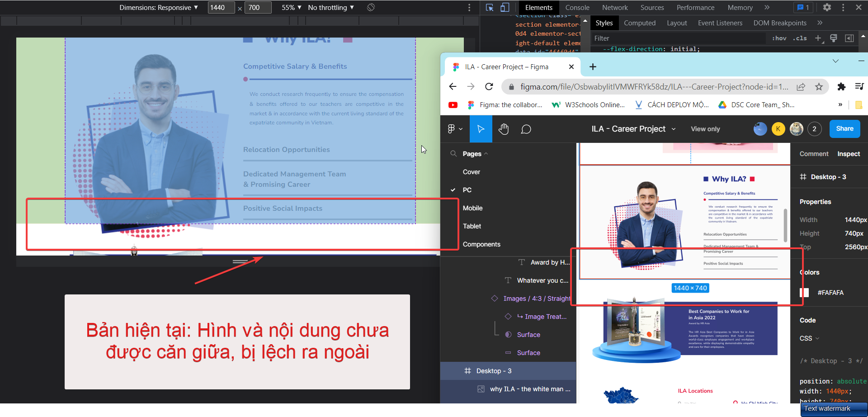Show more DevTools tabs chevron
The height and width of the screenshot is (417, 868).
tap(767, 7)
